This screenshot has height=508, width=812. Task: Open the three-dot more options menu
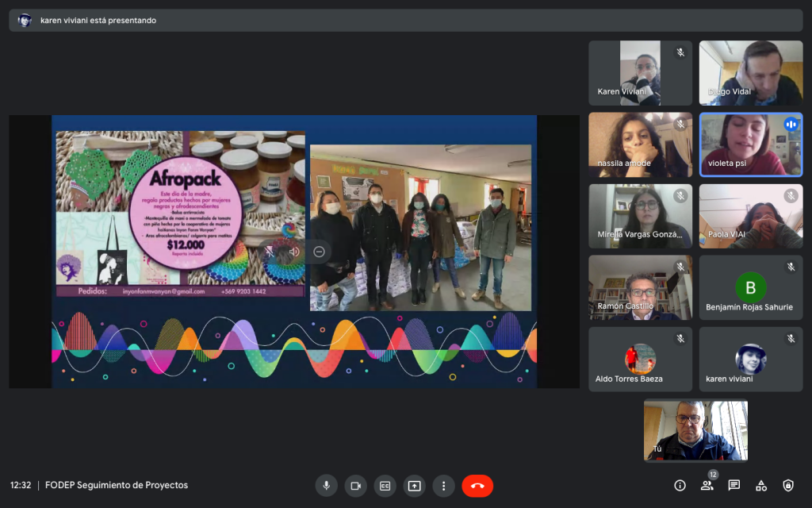443,486
